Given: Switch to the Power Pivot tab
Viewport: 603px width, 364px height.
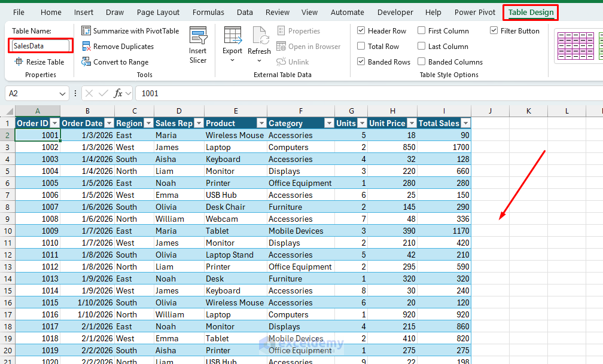Looking at the screenshot, I should [475, 13].
